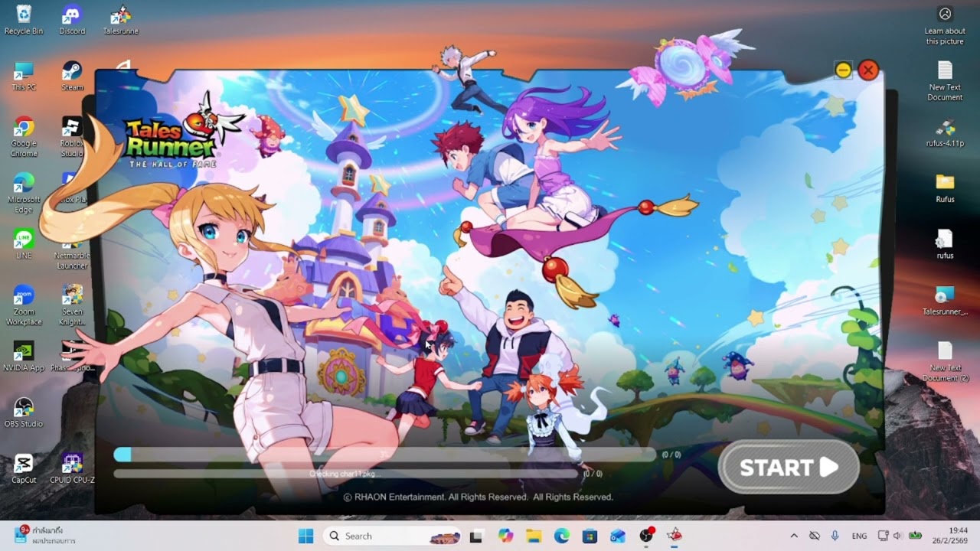This screenshot has width=980, height=551.
Task: Open the Rufus folder on desktop
Action: 945,188
